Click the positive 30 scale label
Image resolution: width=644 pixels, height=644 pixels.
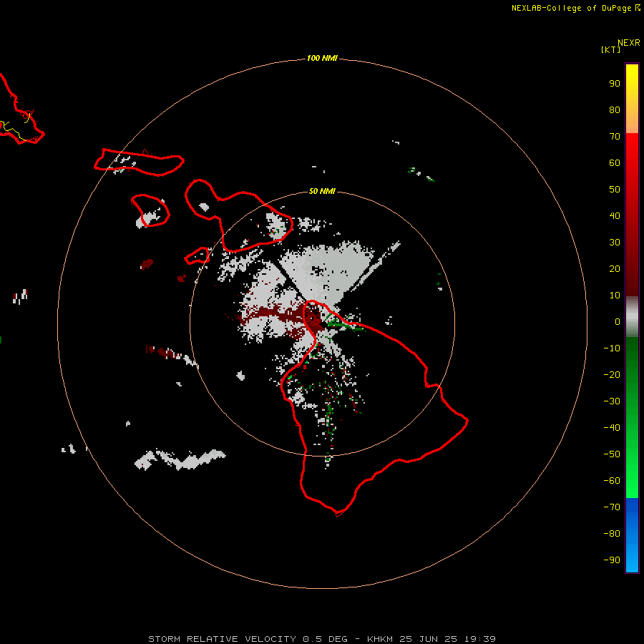(615, 243)
